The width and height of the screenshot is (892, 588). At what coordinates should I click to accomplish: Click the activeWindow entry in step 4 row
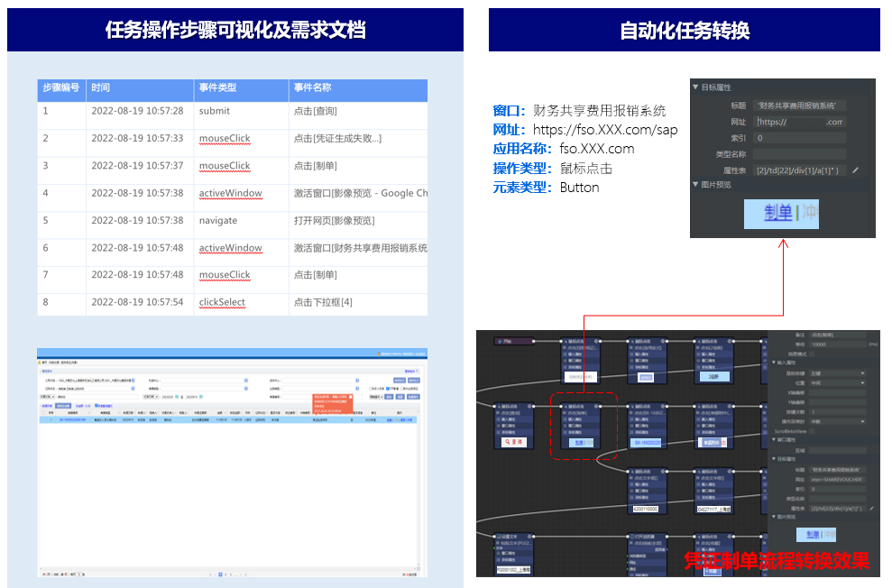coord(230,193)
